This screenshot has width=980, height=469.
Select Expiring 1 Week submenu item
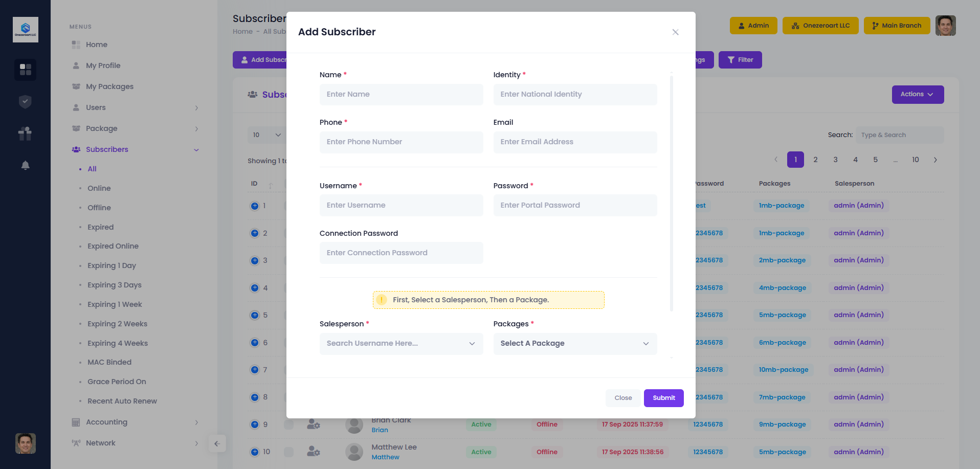pyautogui.click(x=115, y=304)
